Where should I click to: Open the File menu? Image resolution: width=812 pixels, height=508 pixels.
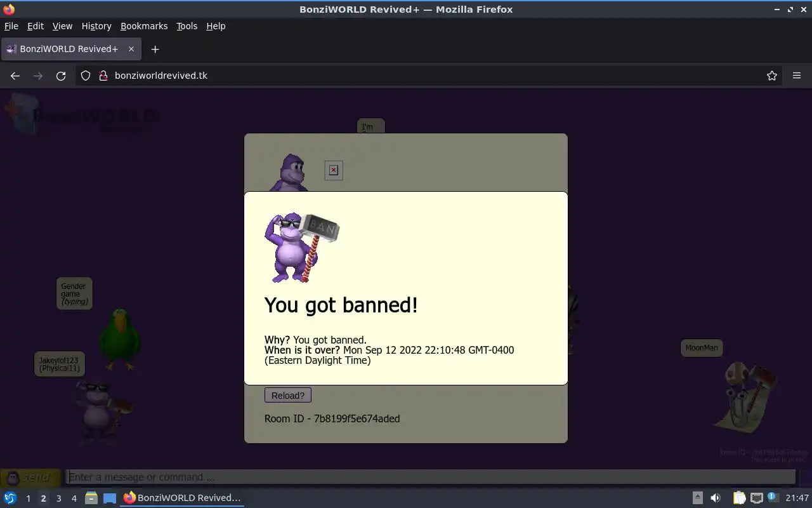[x=11, y=26]
